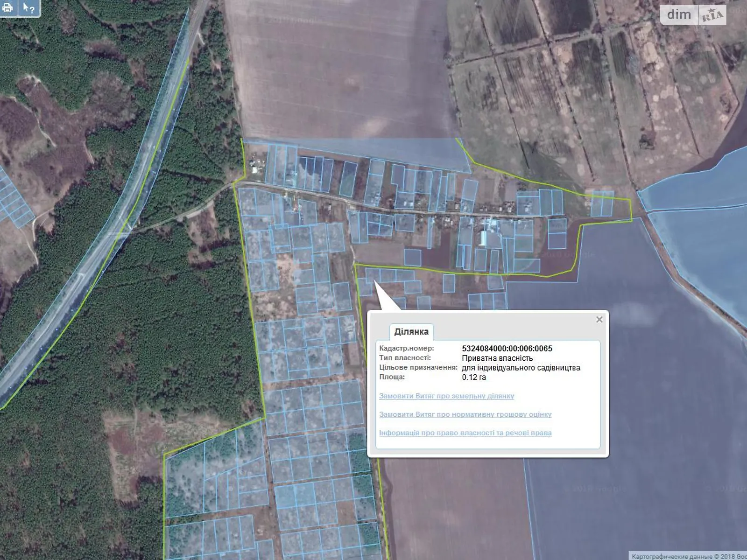
Task: Click the для індивідуального садівництва purpose text
Action: pos(521,368)
